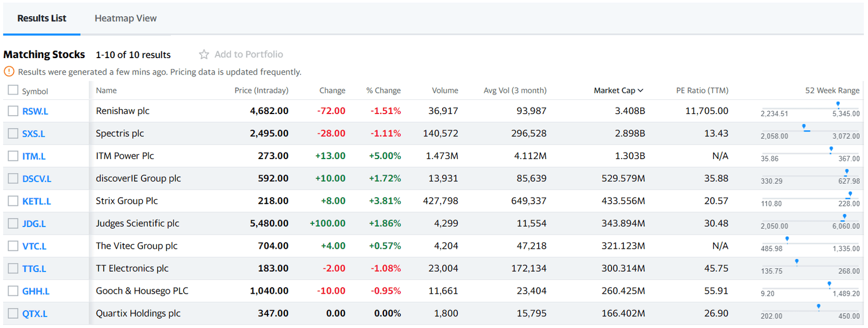Sort by the % Change column header
Screen dimensions: 868x328
click(383, 91)
